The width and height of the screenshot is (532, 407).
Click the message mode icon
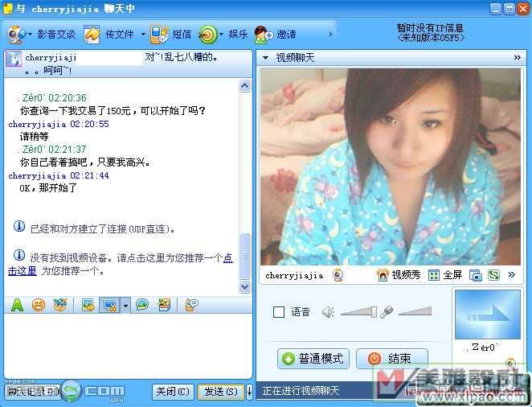(x=192, y=305)
